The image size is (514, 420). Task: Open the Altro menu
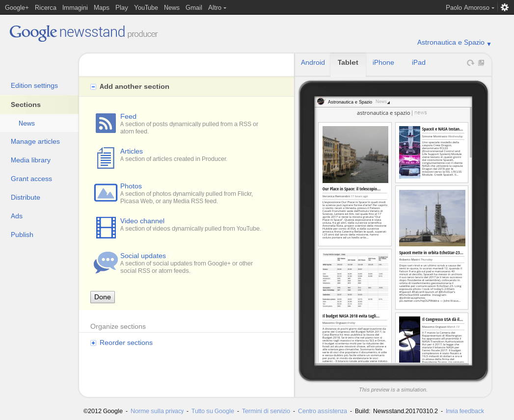[x=217, y=7]
